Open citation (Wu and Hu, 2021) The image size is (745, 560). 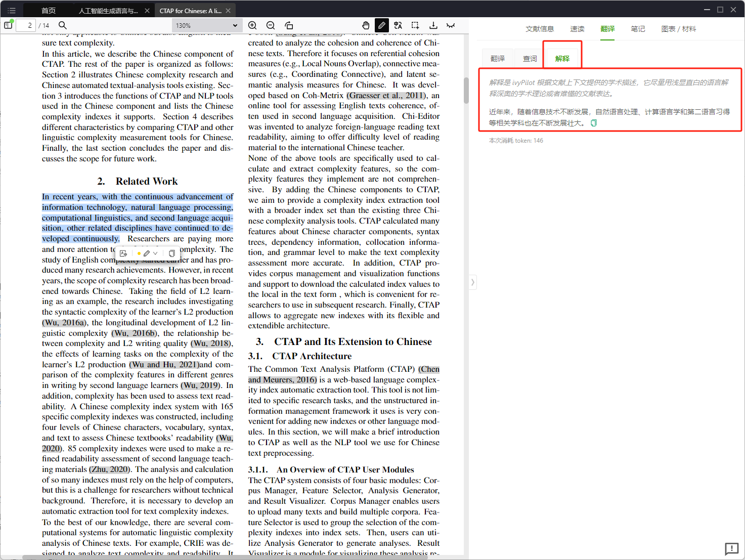point(164,364)
